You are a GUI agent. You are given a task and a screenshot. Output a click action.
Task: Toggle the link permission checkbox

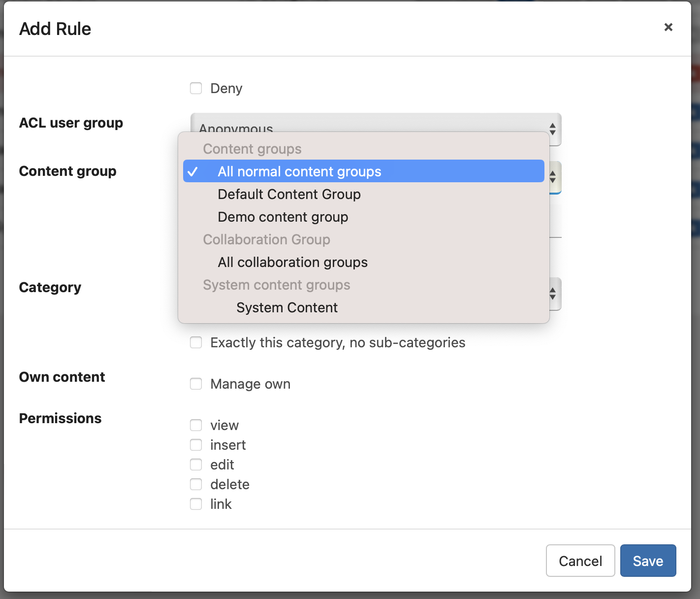tap(196, 504)
